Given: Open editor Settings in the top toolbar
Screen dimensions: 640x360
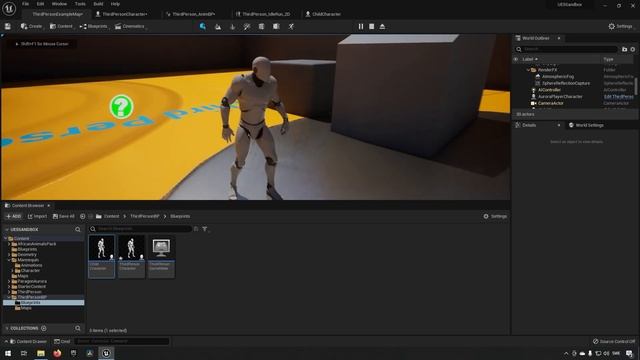Looking at the screenshot, I should 620,26.
